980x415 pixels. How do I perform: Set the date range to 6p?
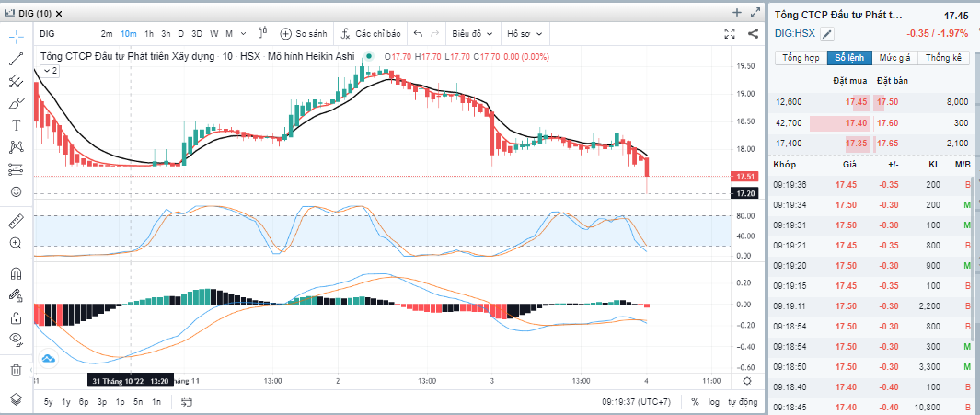(x=84, y=402)
